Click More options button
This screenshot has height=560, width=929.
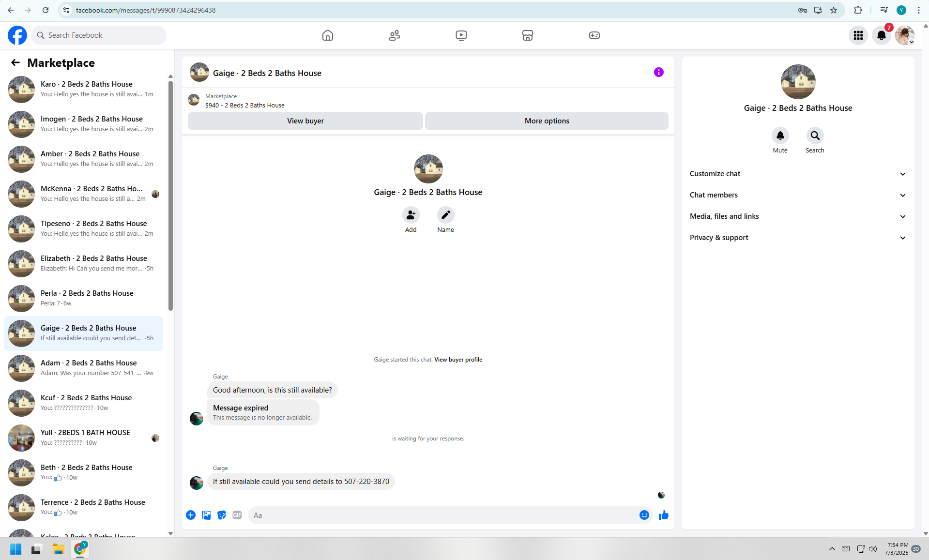pos(547,121)
